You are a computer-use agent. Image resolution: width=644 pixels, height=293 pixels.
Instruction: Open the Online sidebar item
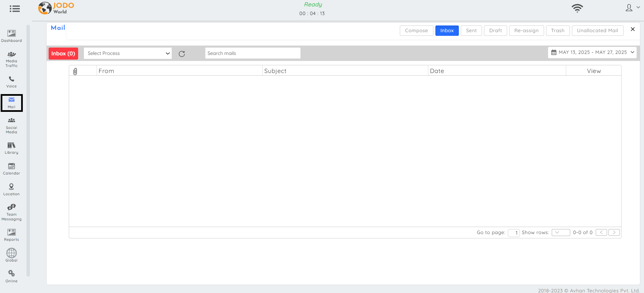point(11,276)
